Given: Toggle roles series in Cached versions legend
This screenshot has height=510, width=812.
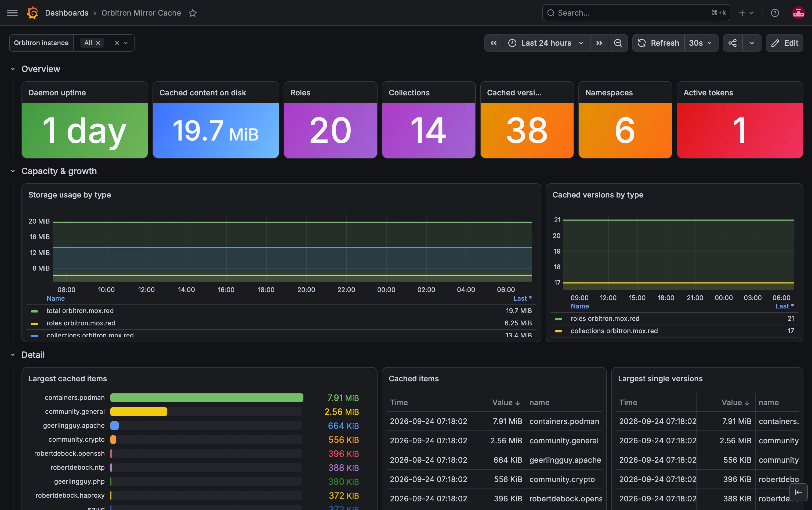Looking at the screenshot, I should pyautogui.click(x=605, y=318).
